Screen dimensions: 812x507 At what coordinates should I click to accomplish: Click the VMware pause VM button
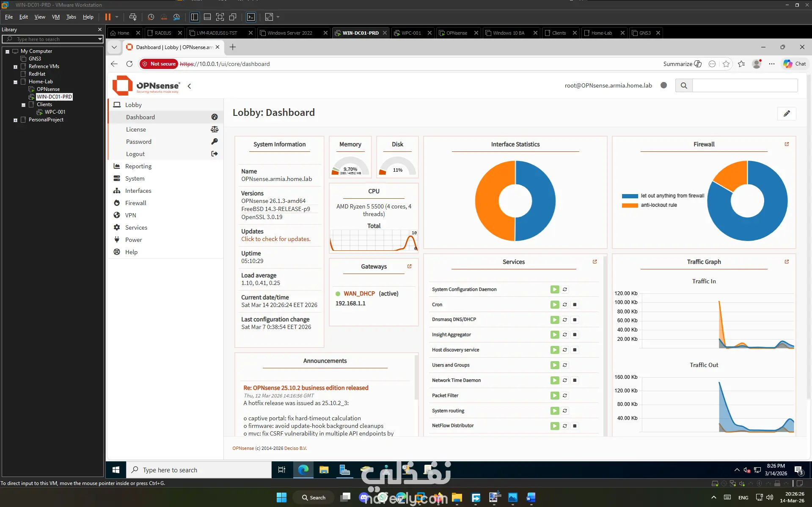click(108, 17)
